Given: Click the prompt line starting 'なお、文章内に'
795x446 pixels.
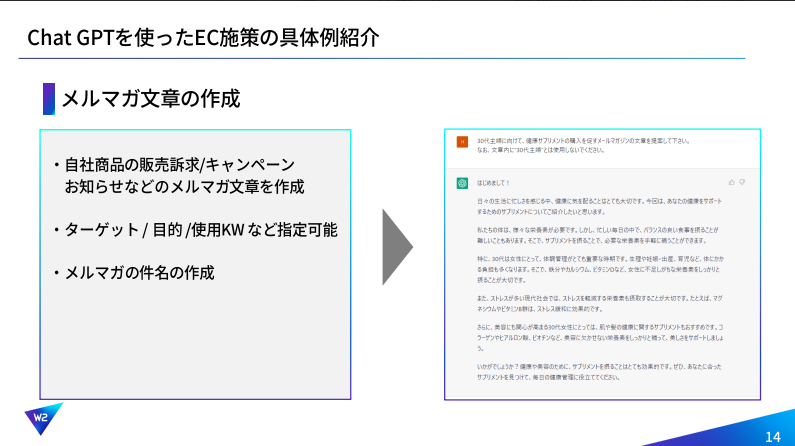Looking at the screenshot, I should [540, 150].
